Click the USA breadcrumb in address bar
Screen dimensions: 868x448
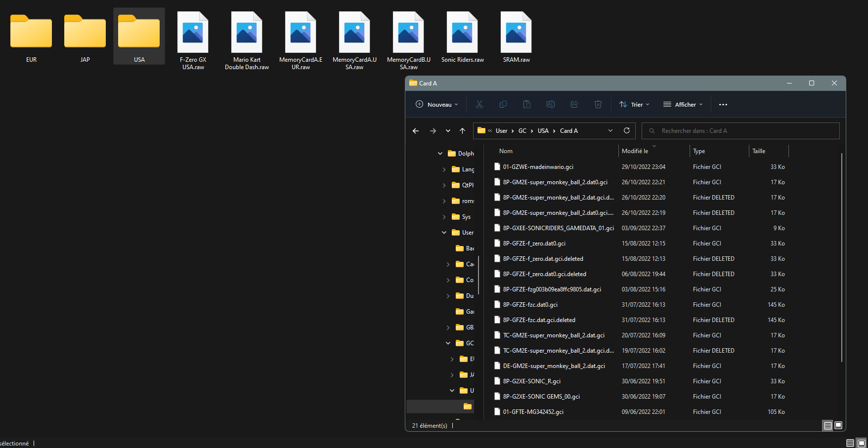tap(543, 131)
